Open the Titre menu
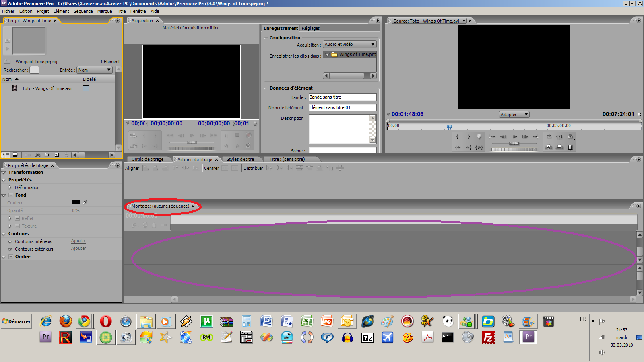This screenshot has width=644, height=362. click(121, 11)
